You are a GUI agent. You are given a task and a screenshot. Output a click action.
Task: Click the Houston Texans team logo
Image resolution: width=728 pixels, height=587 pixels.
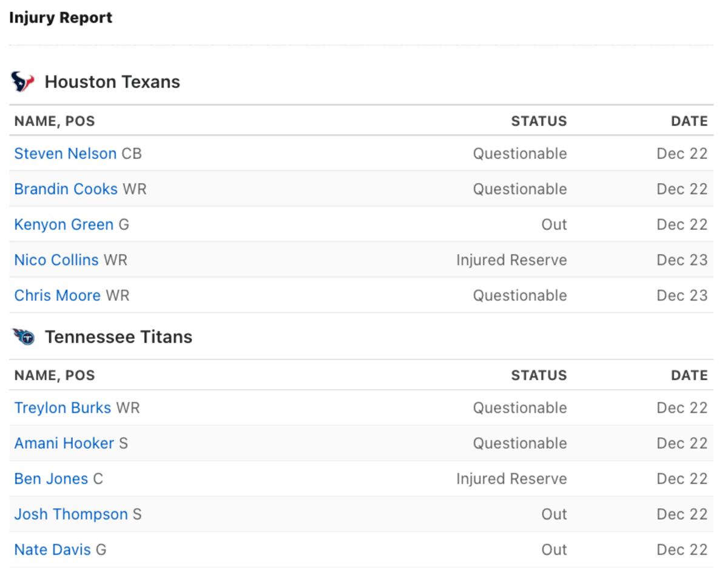click(x=22, y=81)
